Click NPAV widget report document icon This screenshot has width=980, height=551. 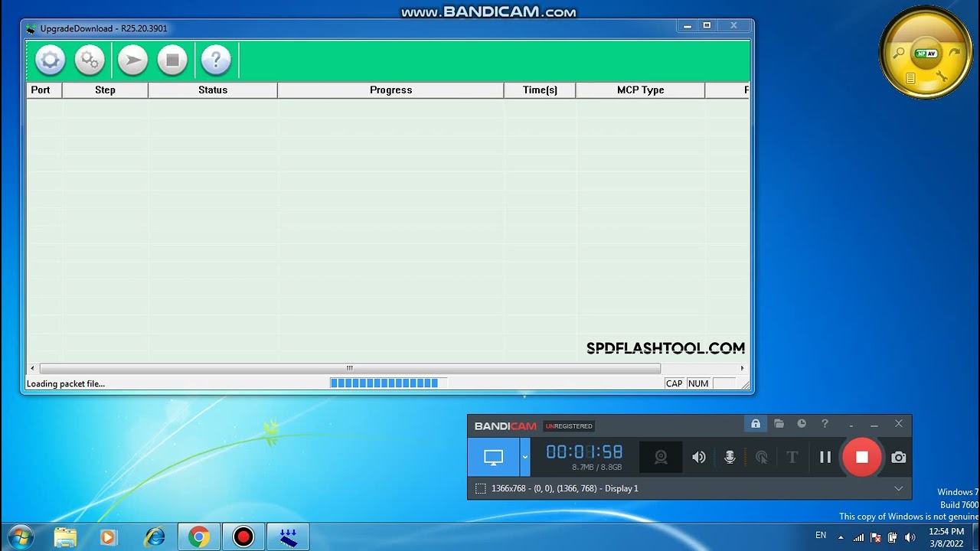point(910,78)
